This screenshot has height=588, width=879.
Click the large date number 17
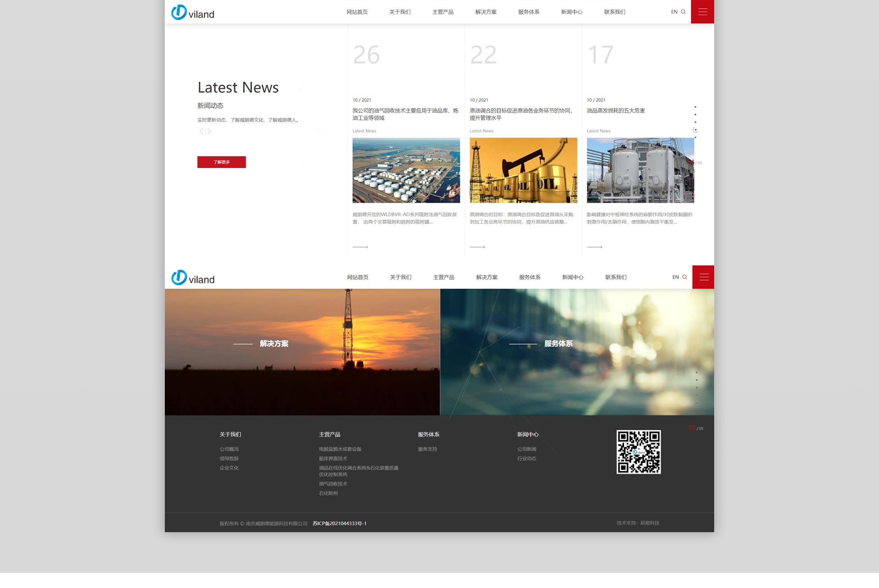coord(601,55)
